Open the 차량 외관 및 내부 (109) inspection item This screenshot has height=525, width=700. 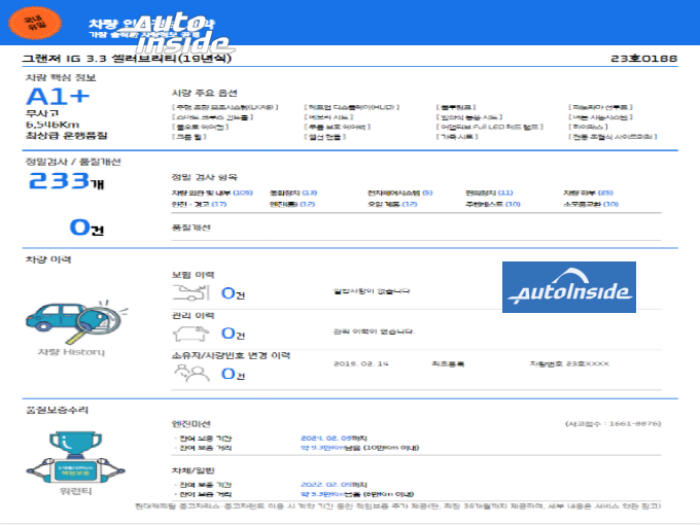(x=212, y=193)
